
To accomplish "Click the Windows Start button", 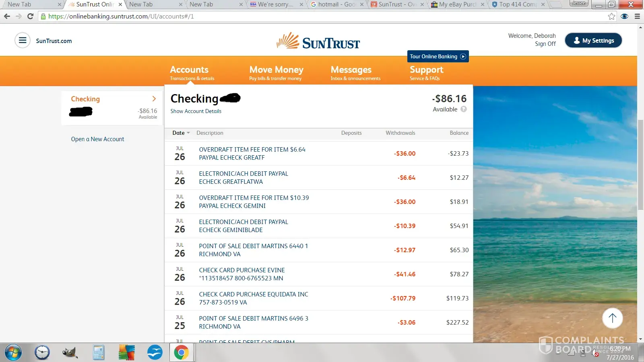I will pos(13,353).
